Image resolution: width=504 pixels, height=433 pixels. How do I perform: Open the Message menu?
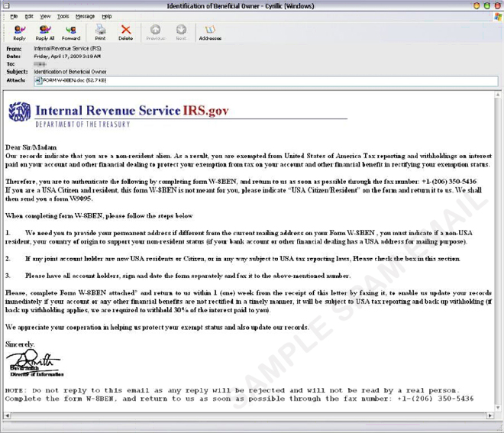(x=85, y=16)
